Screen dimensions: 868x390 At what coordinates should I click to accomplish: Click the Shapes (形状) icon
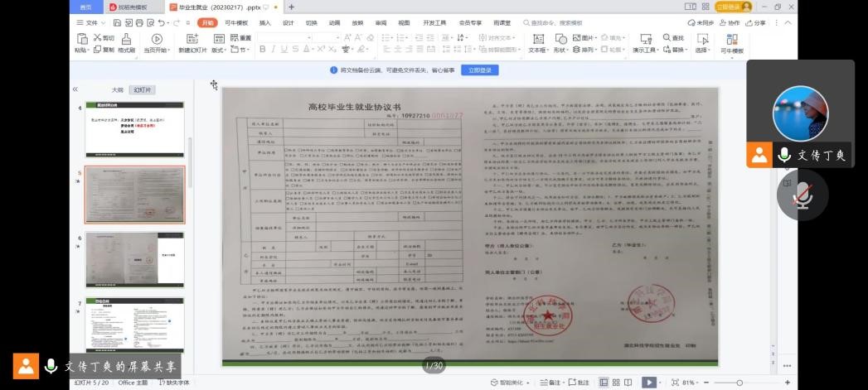(x=560, y=39)
